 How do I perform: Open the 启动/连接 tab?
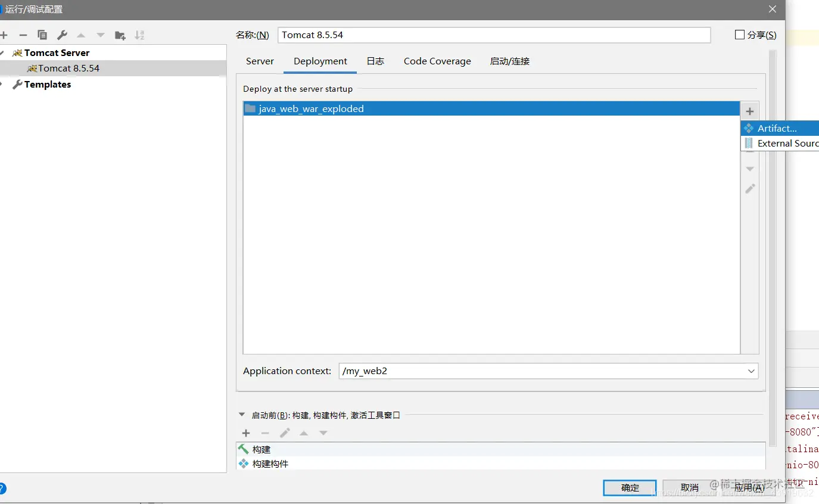tap(510, 61)
